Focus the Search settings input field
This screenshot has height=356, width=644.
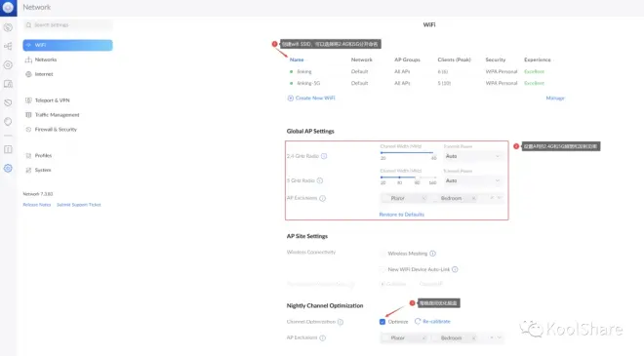click(67, 25)
